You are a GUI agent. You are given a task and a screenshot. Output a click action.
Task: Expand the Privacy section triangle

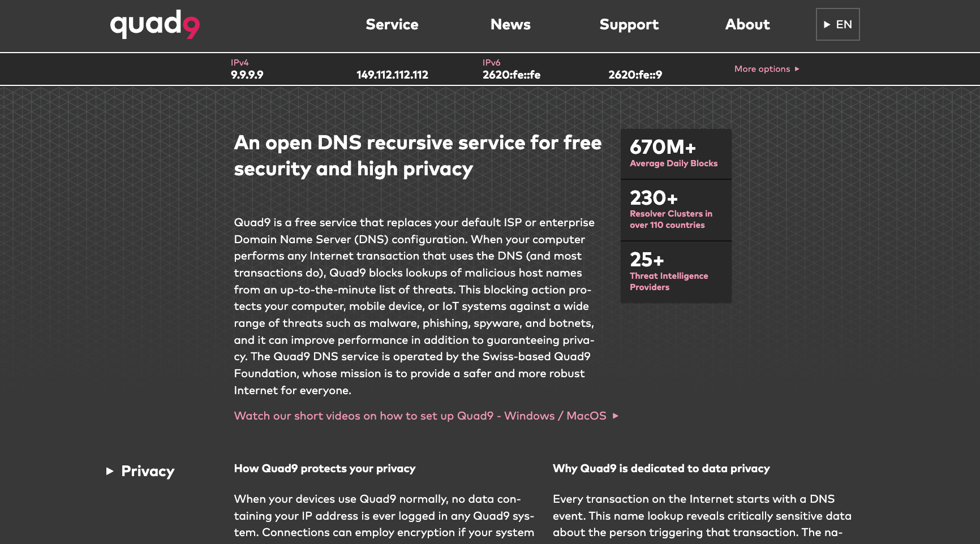[x=110, y=471]
